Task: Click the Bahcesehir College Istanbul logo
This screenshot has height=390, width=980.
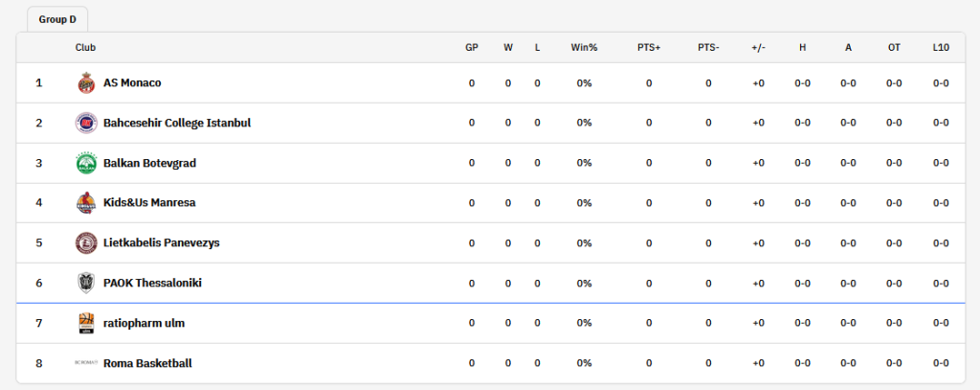Action: click(86, 123)
